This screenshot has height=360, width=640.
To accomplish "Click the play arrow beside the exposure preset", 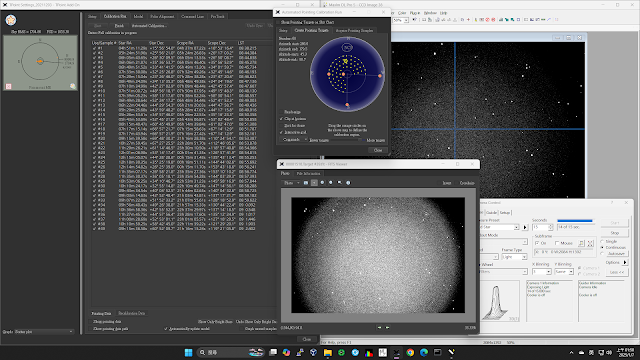I will point(525,227).
